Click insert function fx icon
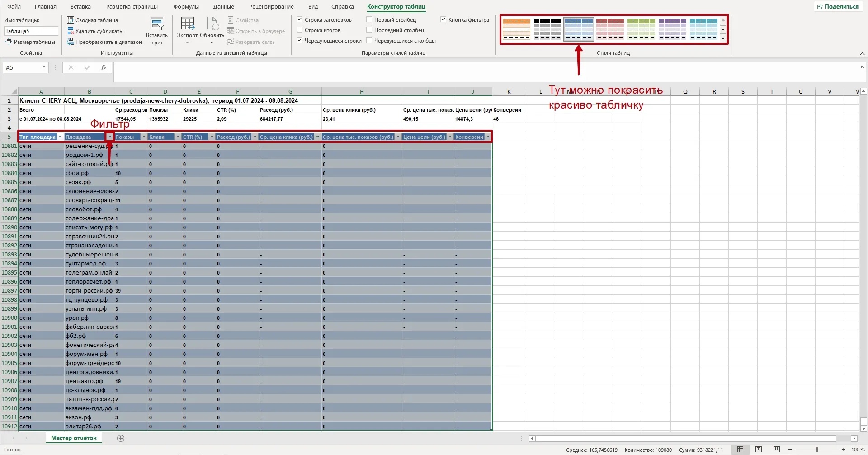The height and width of the screenshot is (455, 868). click(x=104, y=67)
